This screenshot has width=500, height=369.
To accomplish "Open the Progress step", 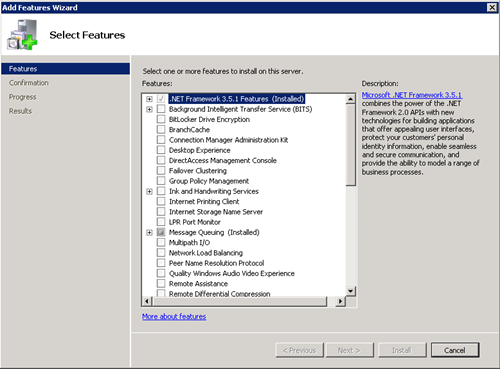I will (x=22, y=97).
